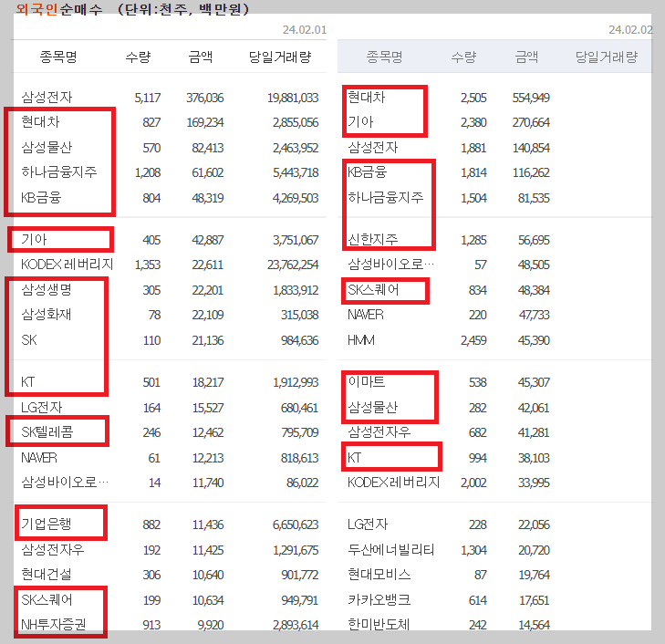Open 현대모비스 stock name

(x=379, y=575)
